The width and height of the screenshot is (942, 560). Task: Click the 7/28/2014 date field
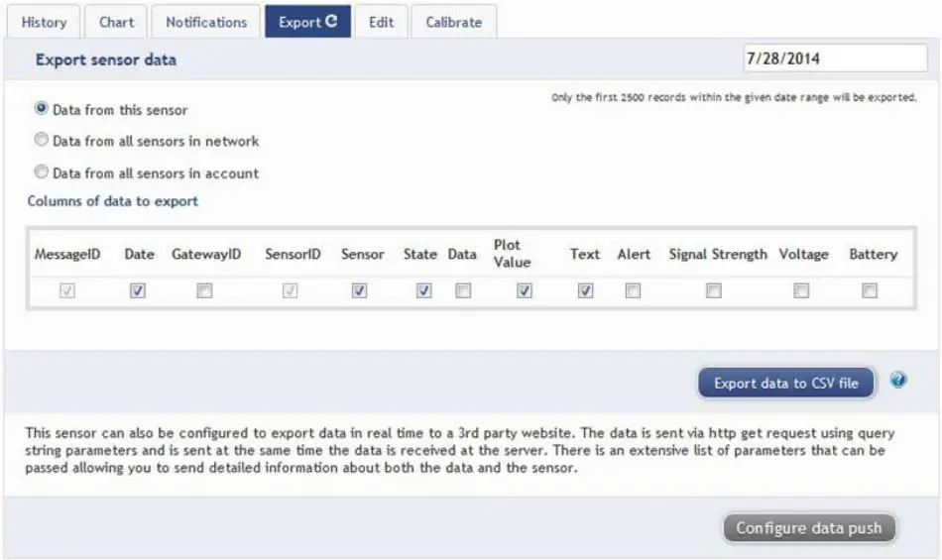[835, 58]
